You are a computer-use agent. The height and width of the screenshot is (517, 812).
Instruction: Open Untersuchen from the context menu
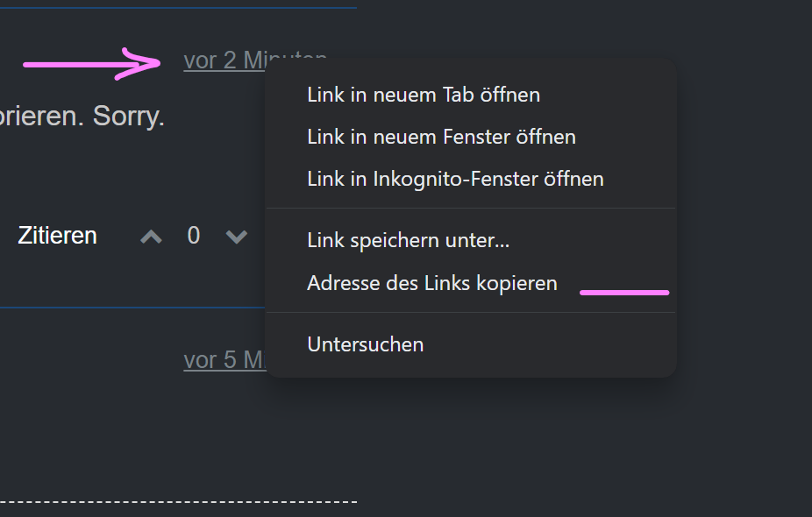366,344
